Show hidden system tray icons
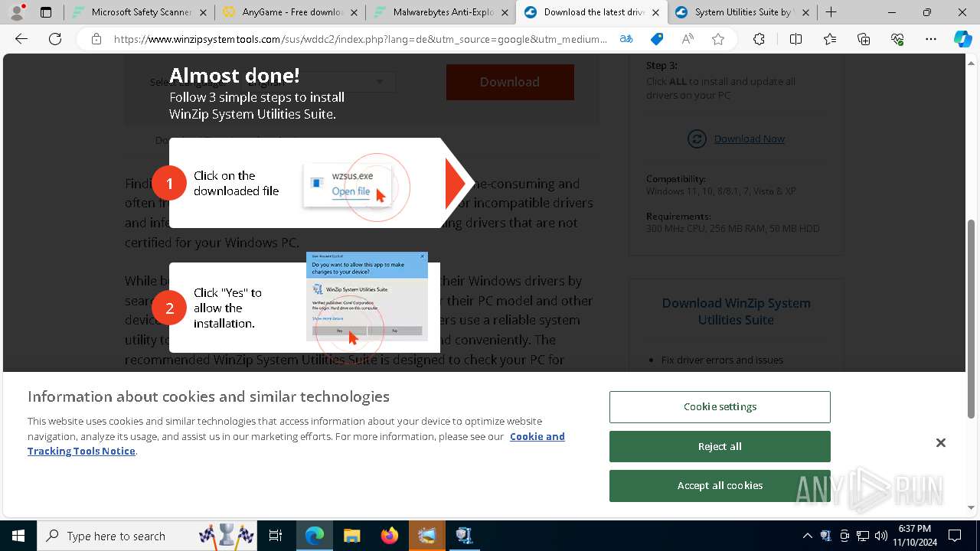Image resolution: width=980 pixels, height=551 pixels. (807, 536)
